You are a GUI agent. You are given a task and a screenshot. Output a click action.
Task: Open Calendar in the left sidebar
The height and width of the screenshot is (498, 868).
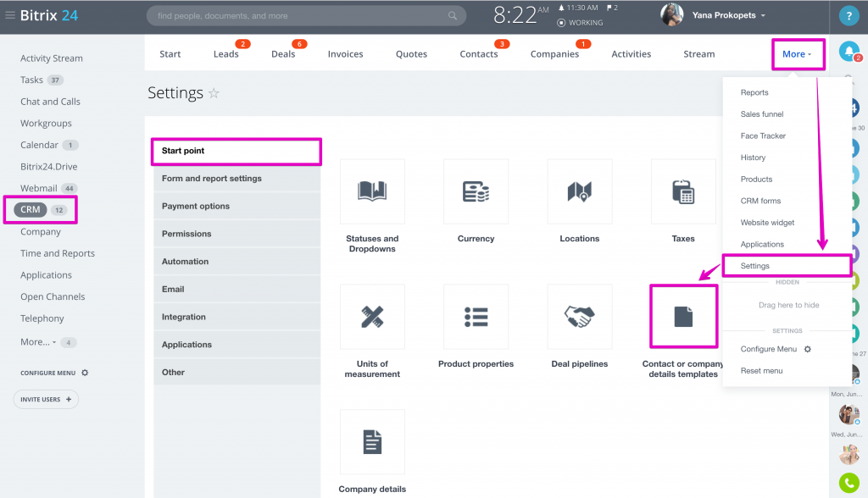pyautogui.click(x=39, y=145)
